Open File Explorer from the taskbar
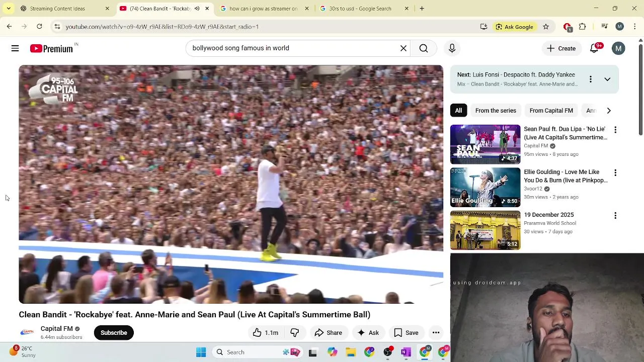 351,352
